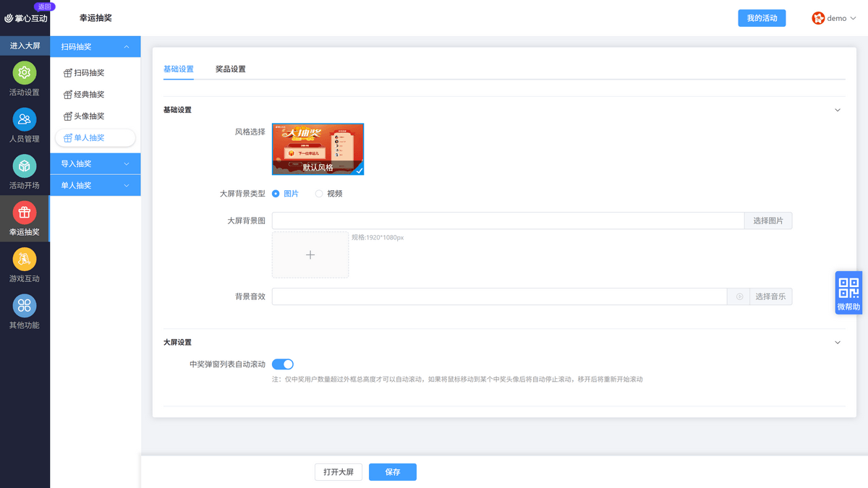
Task: Toggle 中奖弹窗列表自动滚动 switch
Action: (283, 364)
